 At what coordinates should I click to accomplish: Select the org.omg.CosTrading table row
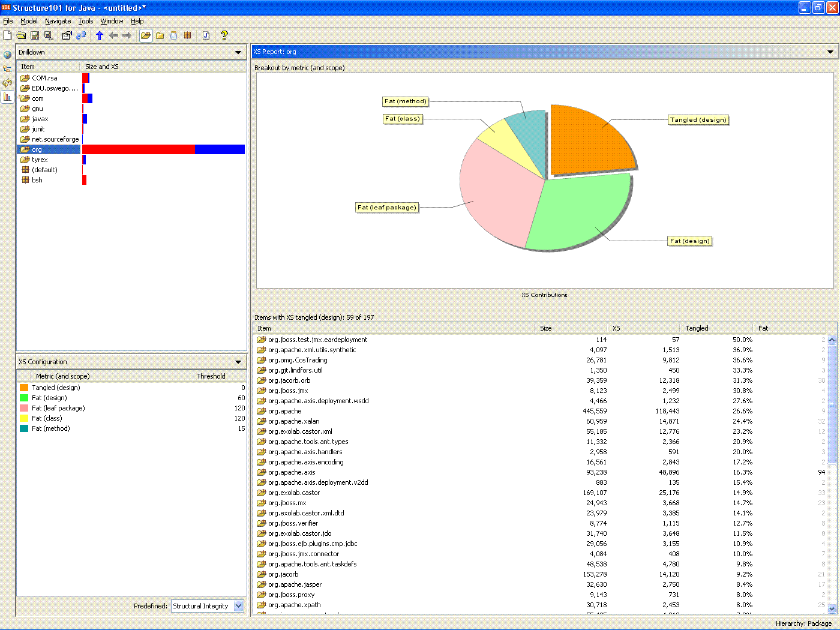pyautogui.click(x=541, y=360)
